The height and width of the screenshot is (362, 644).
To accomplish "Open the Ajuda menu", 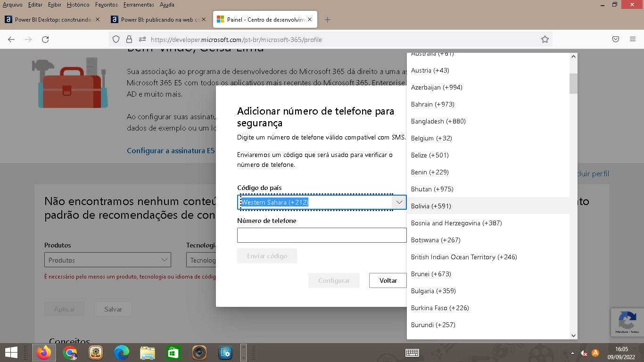I will click(167, 5).
